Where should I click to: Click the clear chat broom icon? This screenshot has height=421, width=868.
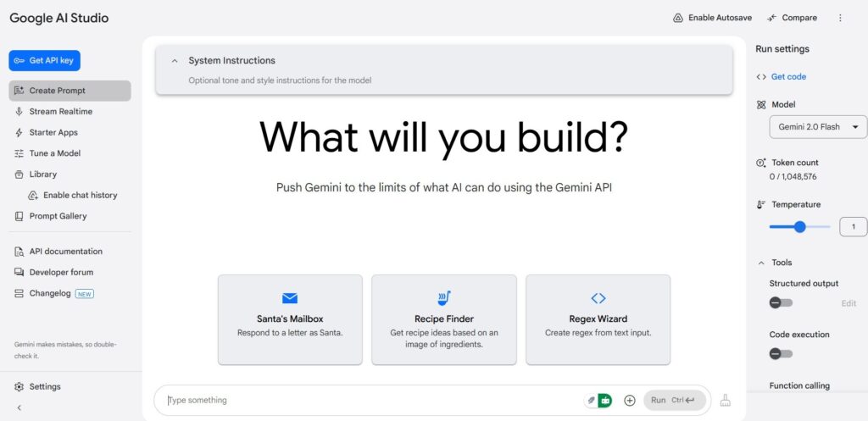(726, 401)
